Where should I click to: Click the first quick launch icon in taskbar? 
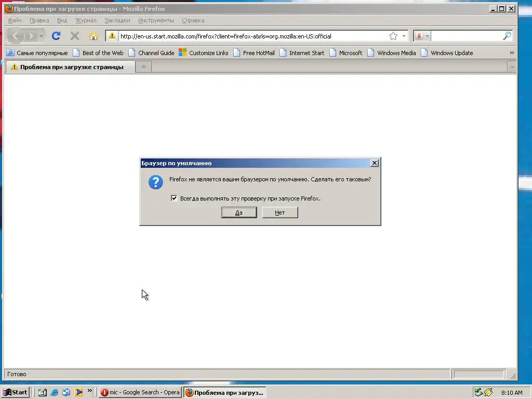[x=43, y=392]
